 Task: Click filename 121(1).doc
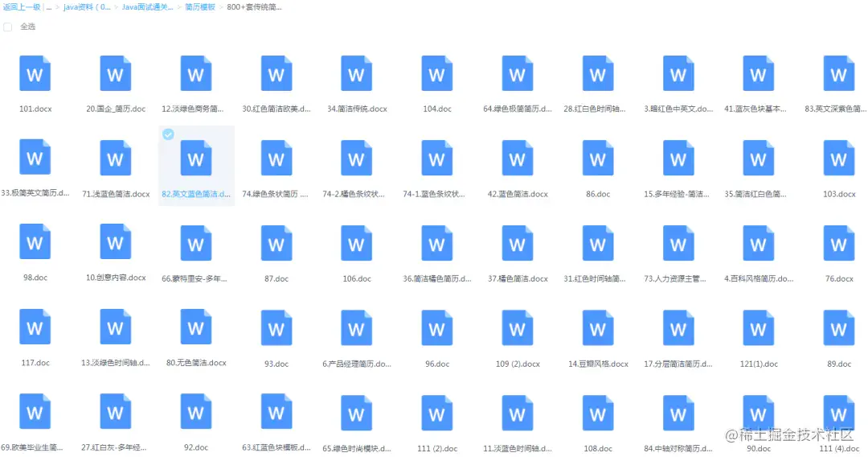click(759, 364)
